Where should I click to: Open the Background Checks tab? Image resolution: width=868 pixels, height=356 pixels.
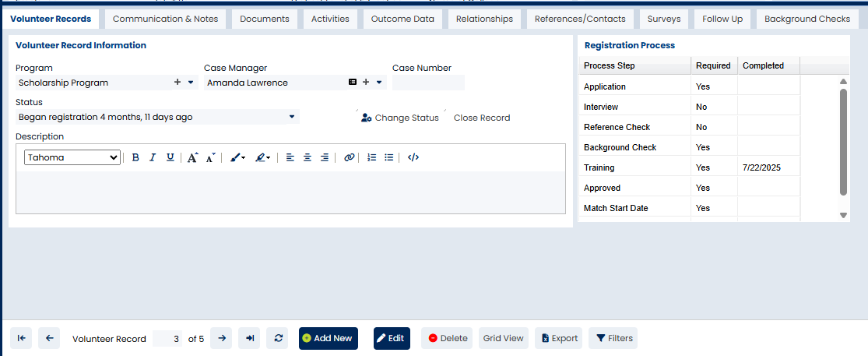click(807, 19)
